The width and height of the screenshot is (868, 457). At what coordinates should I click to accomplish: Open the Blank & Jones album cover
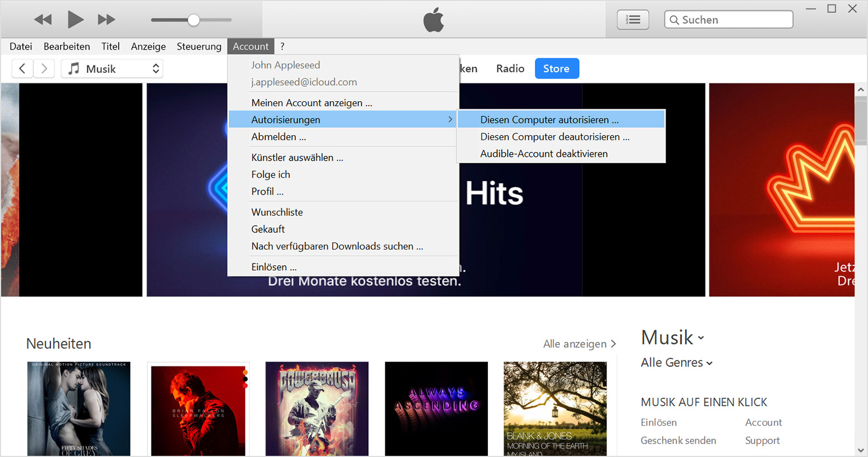pyautogui.click(x=555, y=409)
